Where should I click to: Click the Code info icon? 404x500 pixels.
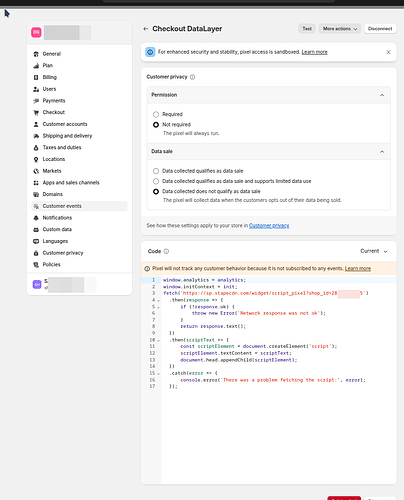click(166, 251)
